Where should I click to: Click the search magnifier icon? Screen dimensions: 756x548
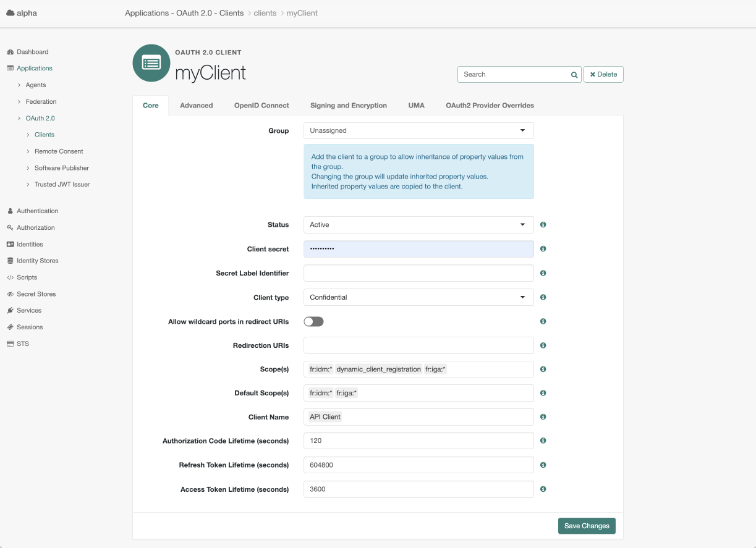click(573, 74)
